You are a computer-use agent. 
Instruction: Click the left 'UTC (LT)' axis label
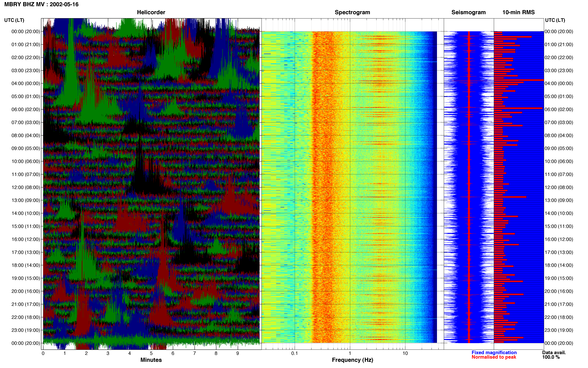click(14, 20)
